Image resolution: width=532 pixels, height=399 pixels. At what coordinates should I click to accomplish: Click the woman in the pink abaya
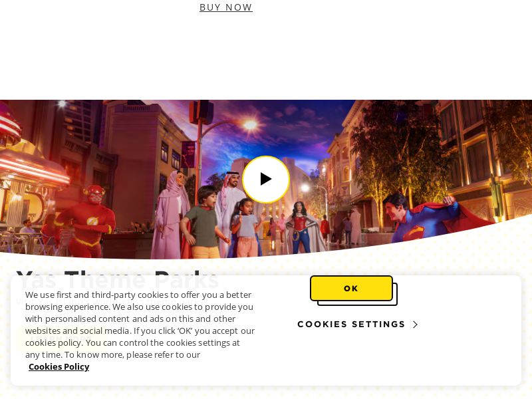point(171,214)
